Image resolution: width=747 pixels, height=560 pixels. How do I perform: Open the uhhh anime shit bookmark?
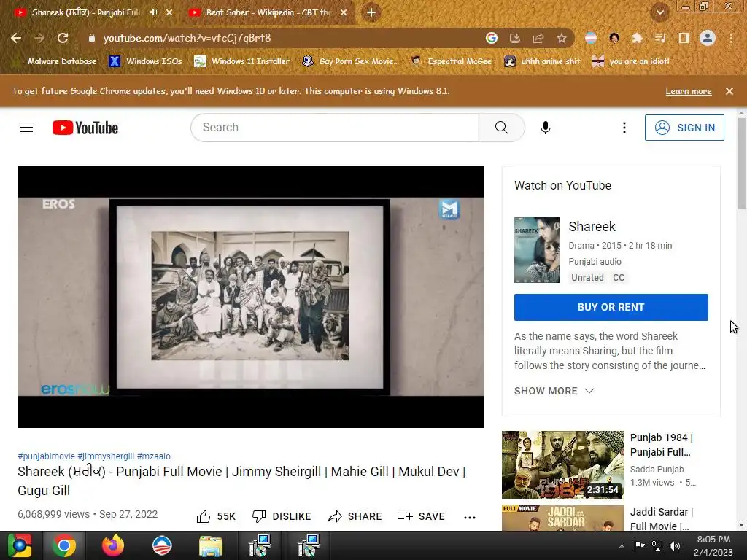point(542,61)
